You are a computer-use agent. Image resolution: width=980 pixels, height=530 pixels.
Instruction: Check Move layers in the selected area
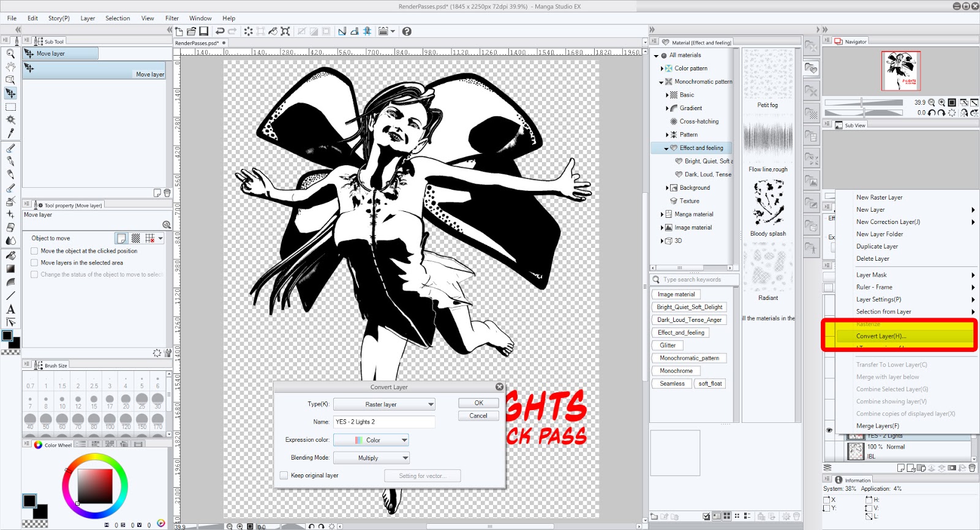pyautogui.click(x=34, y=263)
